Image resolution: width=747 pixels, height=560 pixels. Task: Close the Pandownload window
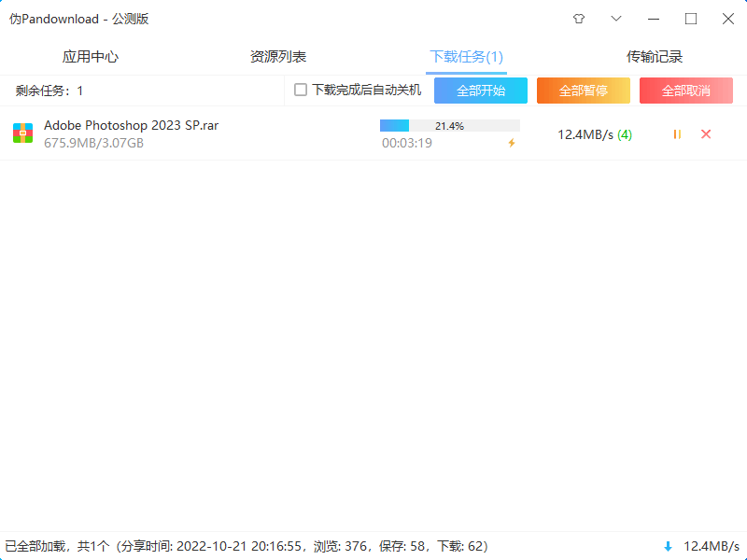(x=728, y=19)
